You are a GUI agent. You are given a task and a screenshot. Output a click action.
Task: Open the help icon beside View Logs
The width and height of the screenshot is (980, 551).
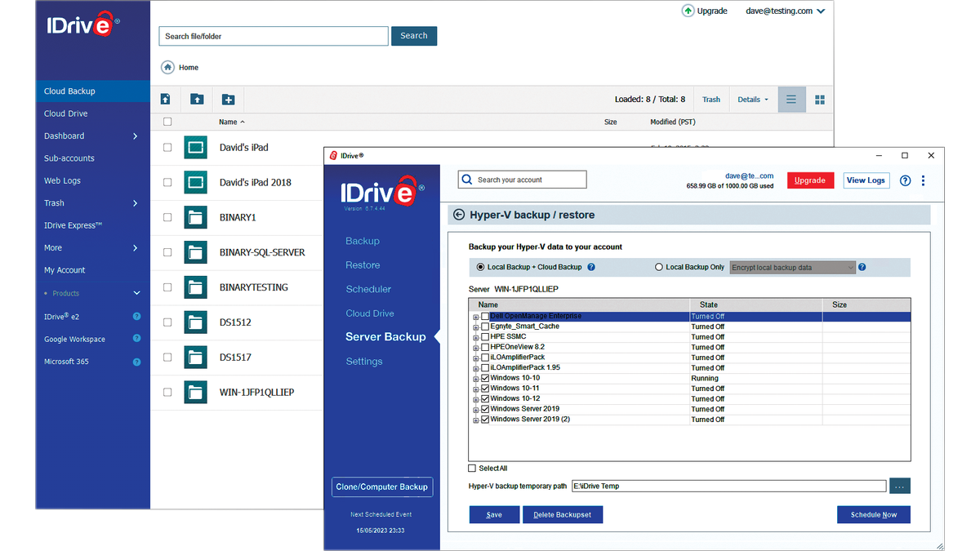pos(905,180)
